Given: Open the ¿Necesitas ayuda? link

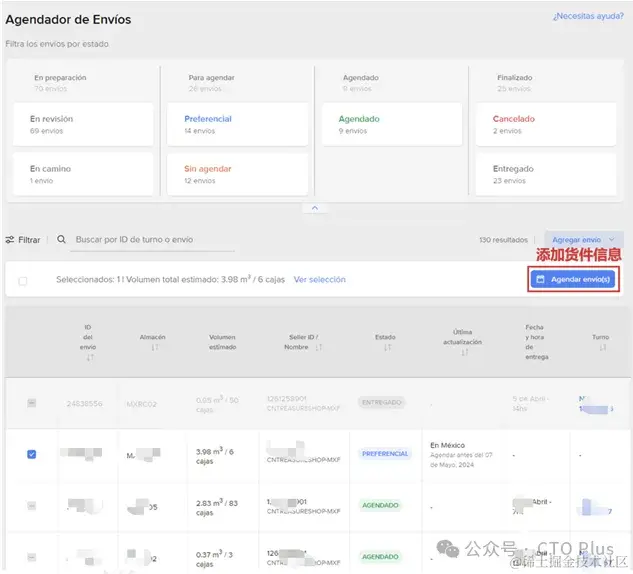Looking at the screenshot, I should (x=588, y=16).
